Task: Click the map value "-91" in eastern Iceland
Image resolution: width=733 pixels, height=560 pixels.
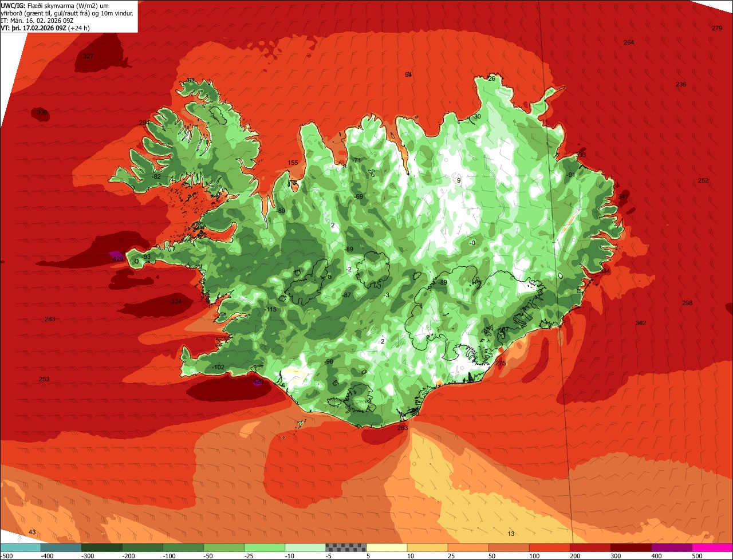Action: tap(570, 175)
